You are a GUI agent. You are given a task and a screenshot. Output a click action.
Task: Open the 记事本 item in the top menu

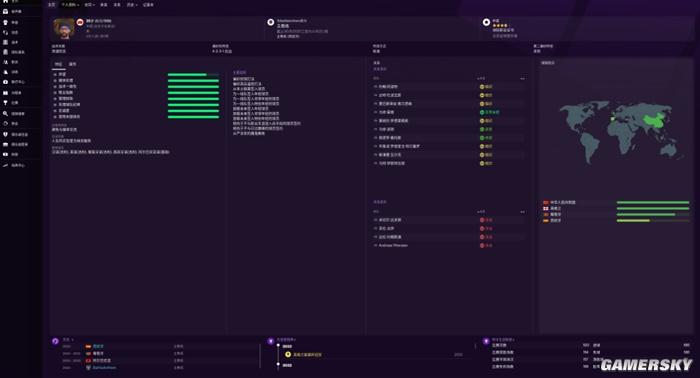tap(148, 4)
